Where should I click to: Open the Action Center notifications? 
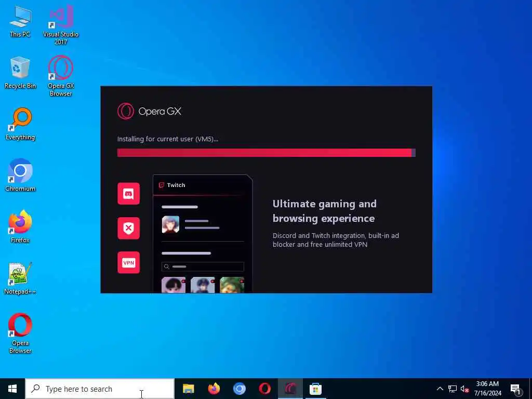(516, 389)
